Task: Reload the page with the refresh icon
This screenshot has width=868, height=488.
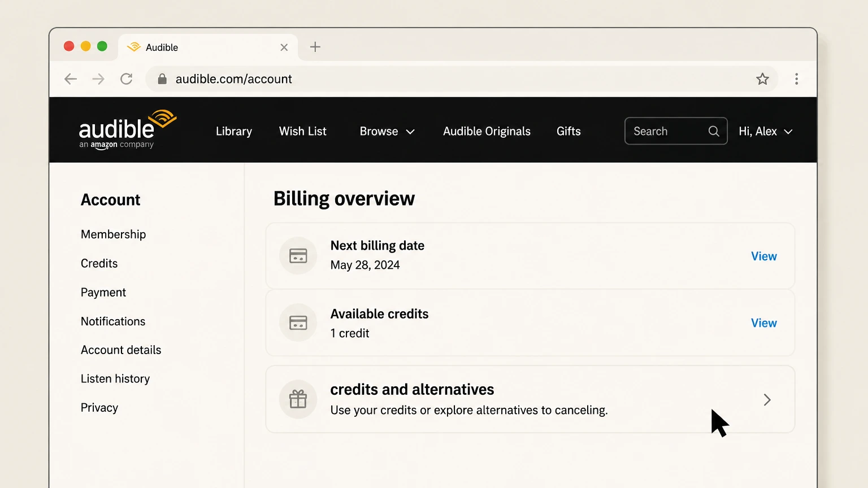Action: [x=127, y=79]
